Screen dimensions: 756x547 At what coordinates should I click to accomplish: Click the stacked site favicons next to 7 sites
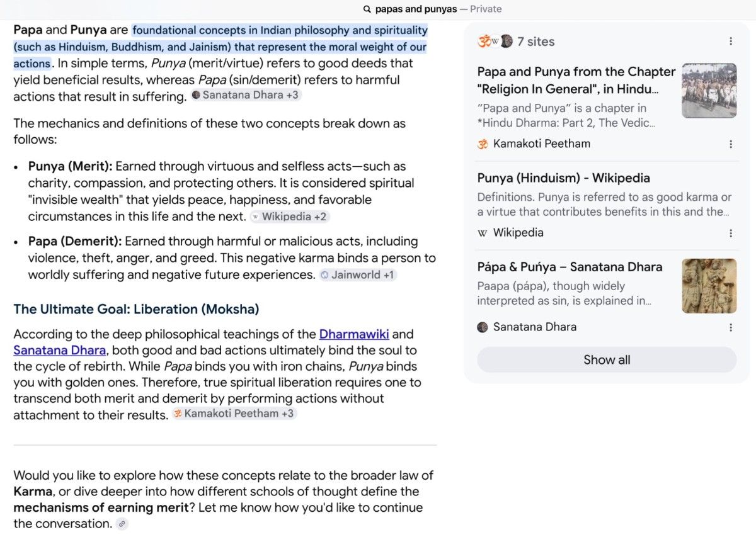495,42
